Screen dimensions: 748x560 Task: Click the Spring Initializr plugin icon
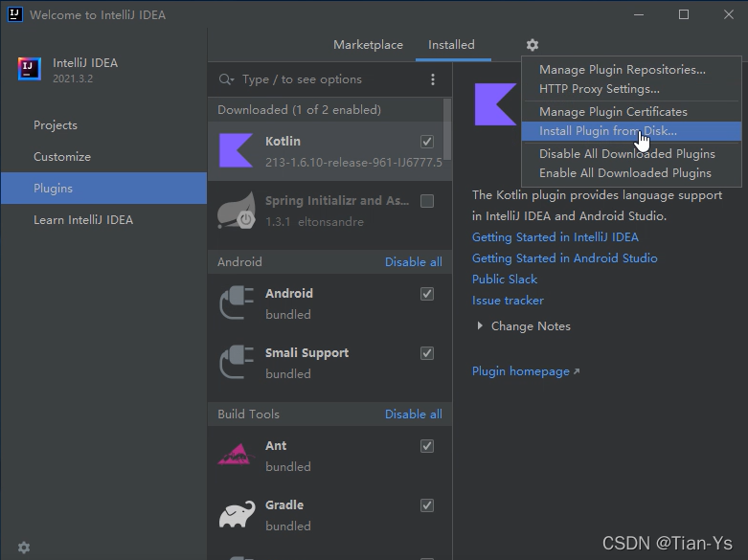pyautogui.click(x=237, y=211)
